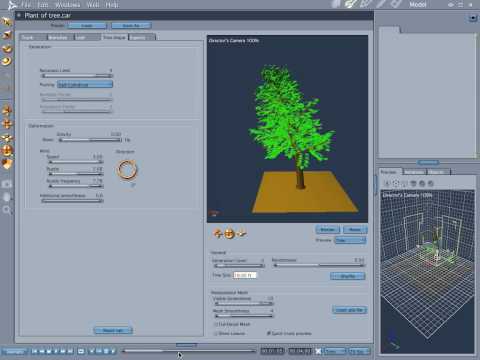Click the Shuffle button
The image size is (480, 360).
[x=348, y=276]
